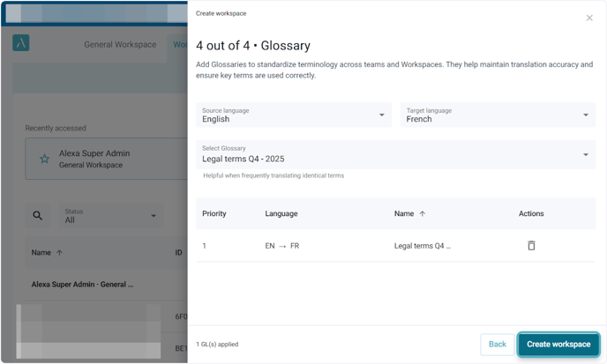Screen dimensions: 607x364
Task: Open the Status filter dropdown
Action: click(x=111, y=216)
